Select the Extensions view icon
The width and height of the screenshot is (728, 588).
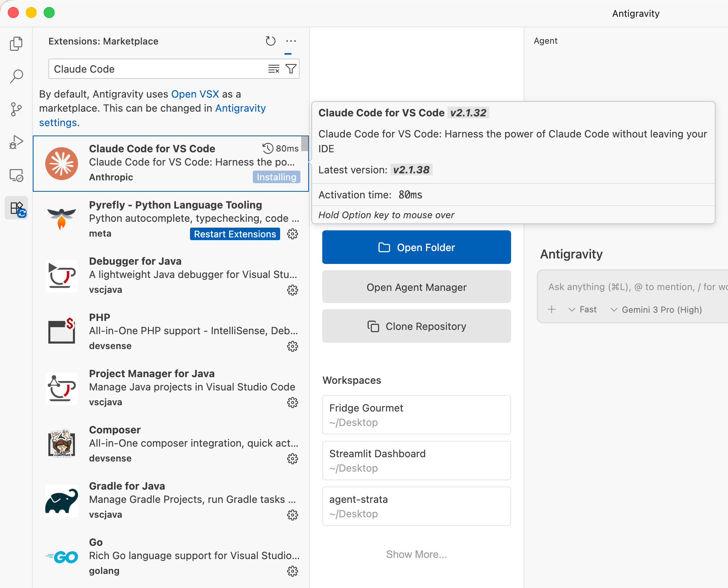[16, 208]
